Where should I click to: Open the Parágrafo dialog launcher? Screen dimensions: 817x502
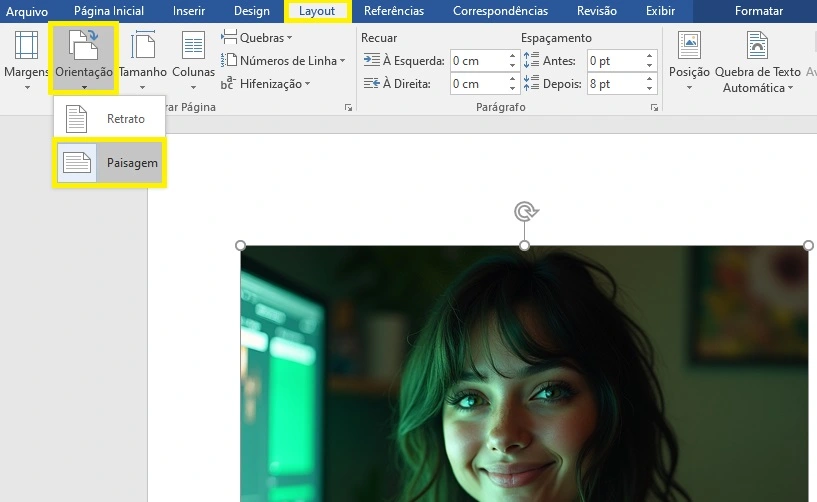coord(654,107)
